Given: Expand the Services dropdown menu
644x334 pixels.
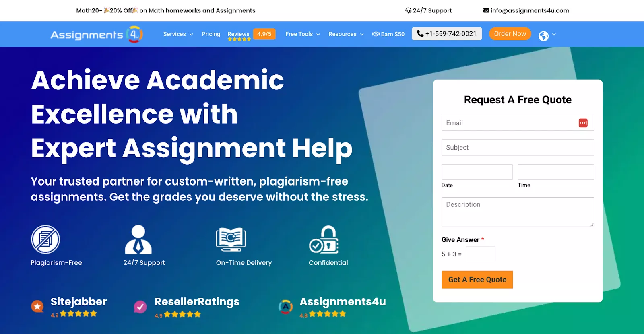Looking at the screenshot, I should pyautogui.click(x=178, y=34).
